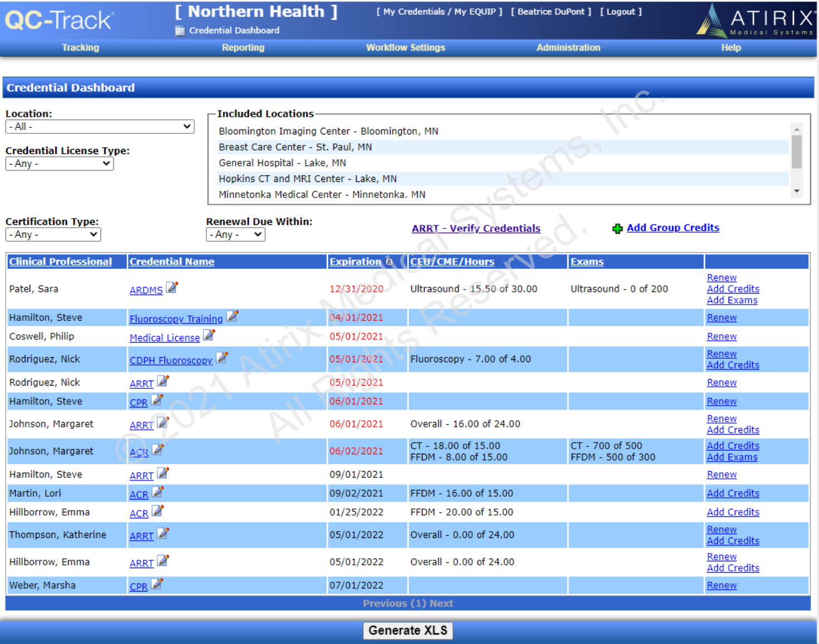Click edit icon next to Sara Patel's ARDMS

click(172, 287)
